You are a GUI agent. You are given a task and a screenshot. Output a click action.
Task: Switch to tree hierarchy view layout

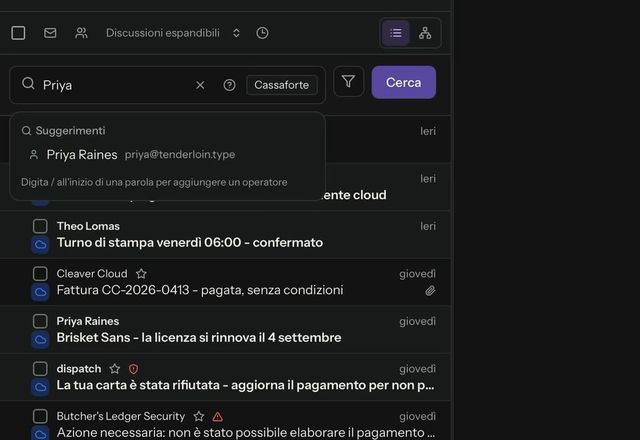(425, 33)
